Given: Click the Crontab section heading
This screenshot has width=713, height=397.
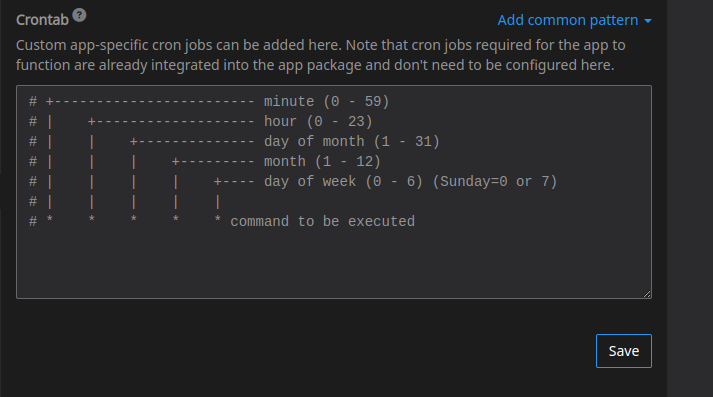Looking at the screenshot, I should (42, 20).
